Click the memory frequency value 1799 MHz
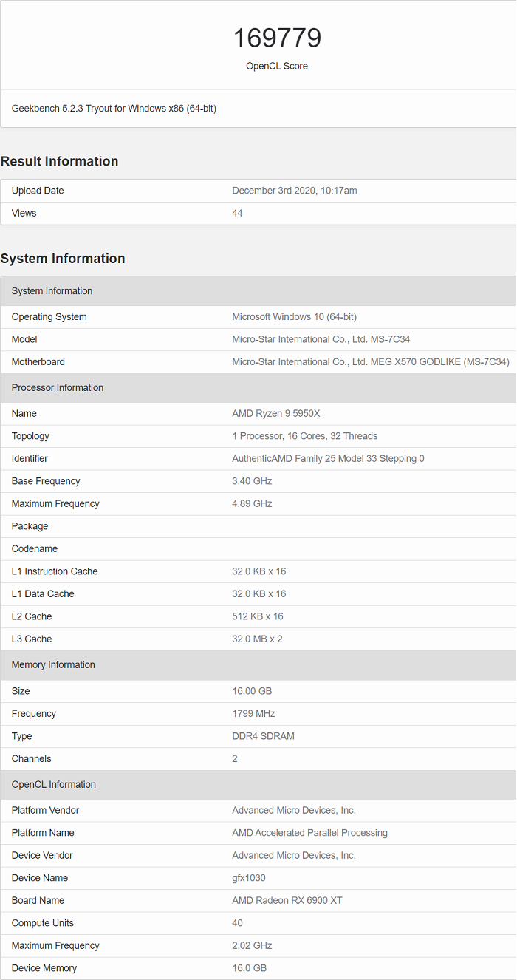 [x=253, y=714]
